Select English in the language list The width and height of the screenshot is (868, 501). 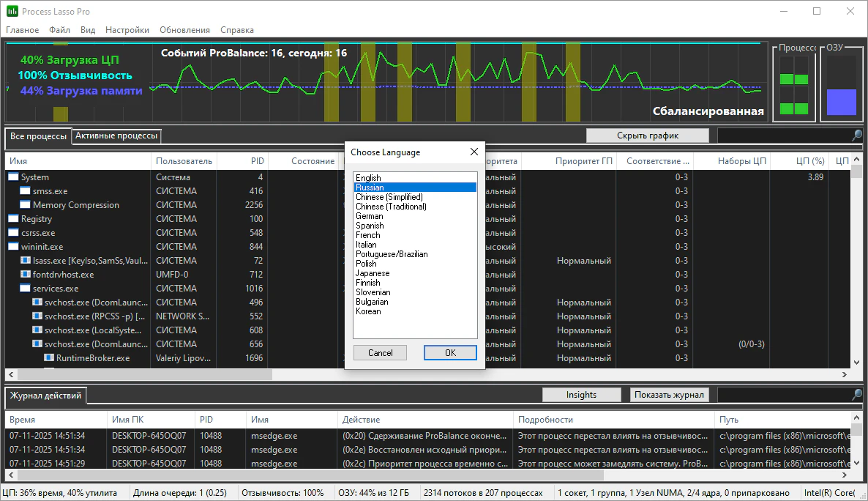tap(368, 178)
